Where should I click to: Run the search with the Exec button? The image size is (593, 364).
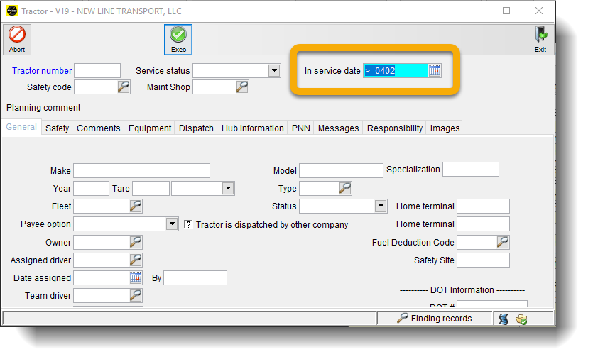coord(178,39)
